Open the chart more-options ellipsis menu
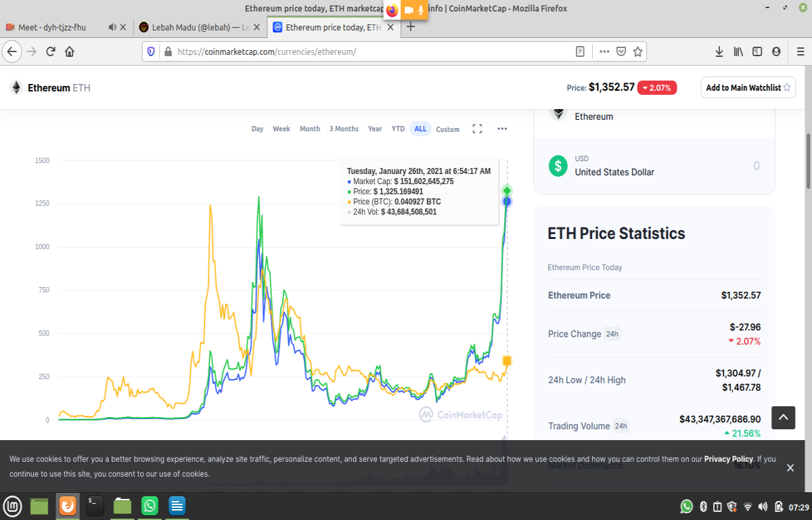 pos(502,129)
